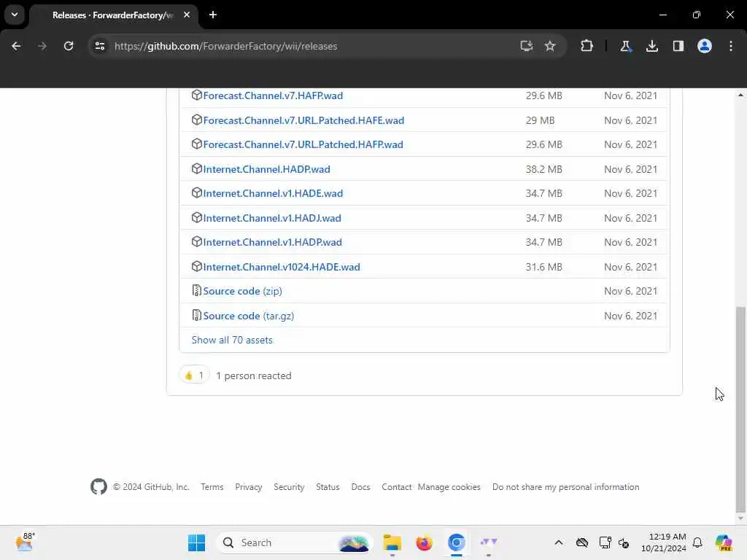
Task: Open the browser downloads icon
Action: [x=651, y=46]
